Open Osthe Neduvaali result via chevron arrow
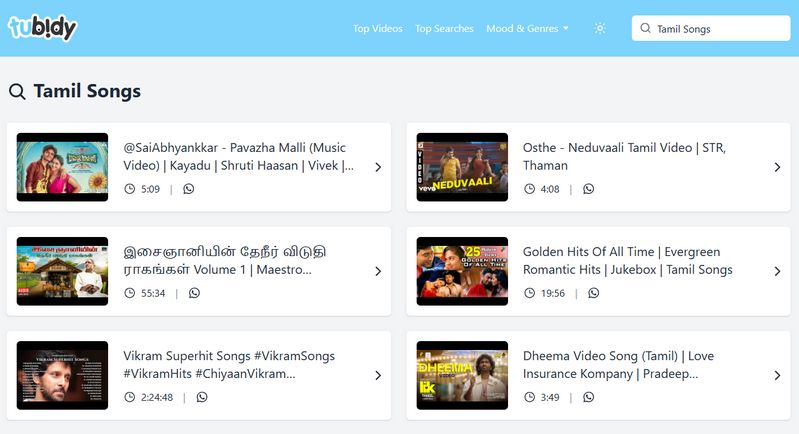The width and height of the screenshot is (799, 434). click(778, 167)
